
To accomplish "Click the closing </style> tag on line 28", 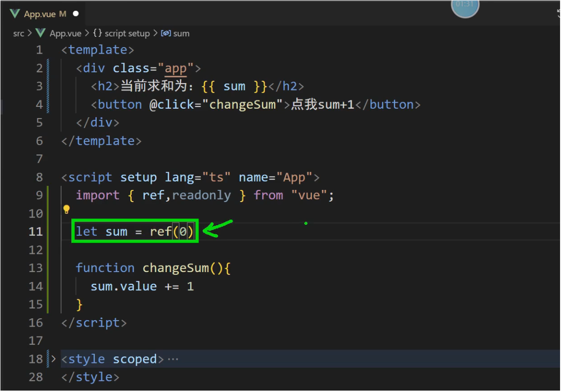I will tap(90, 377).
